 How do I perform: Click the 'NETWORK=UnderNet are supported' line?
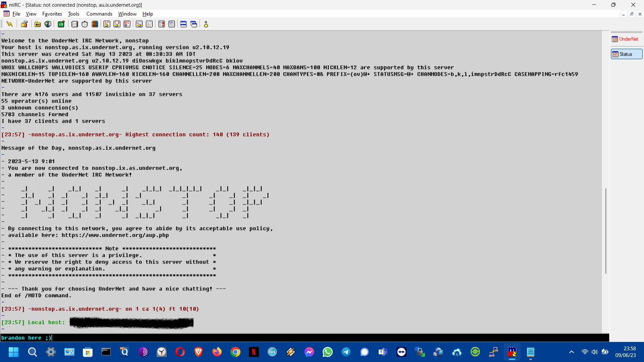tap(76, 81)
